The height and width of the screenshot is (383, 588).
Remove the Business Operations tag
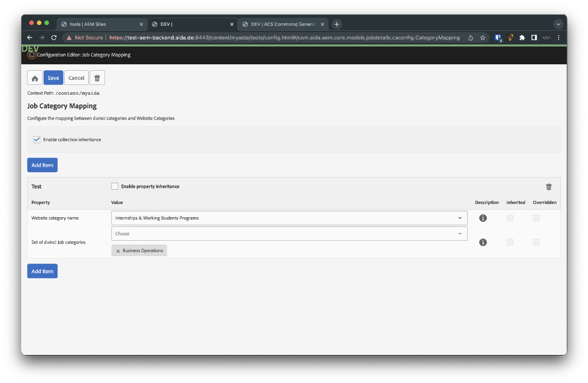click(x=118, y=251)
